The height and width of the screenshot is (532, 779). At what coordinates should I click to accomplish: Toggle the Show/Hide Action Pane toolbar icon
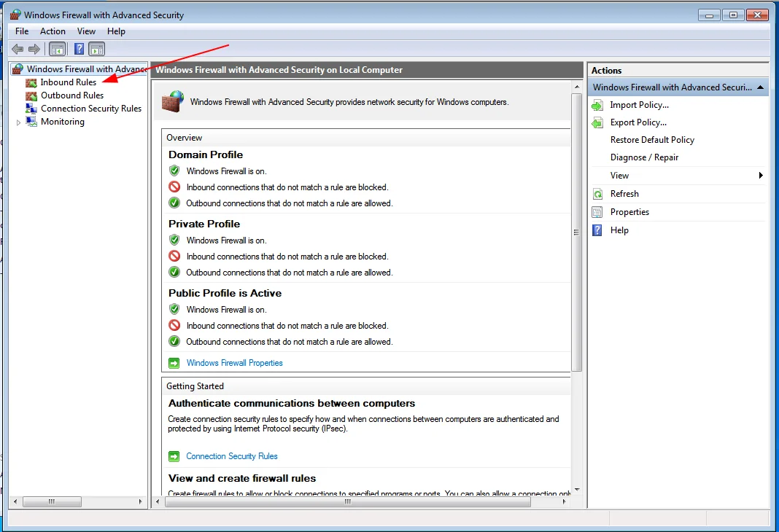tap(96, 49)
